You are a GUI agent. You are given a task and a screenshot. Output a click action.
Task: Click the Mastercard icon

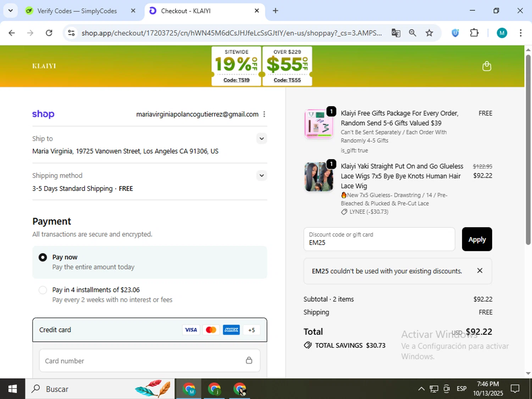211,330
